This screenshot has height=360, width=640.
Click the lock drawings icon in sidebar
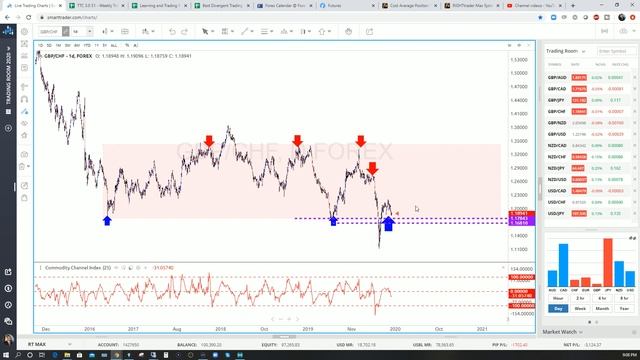pos(24,198)
